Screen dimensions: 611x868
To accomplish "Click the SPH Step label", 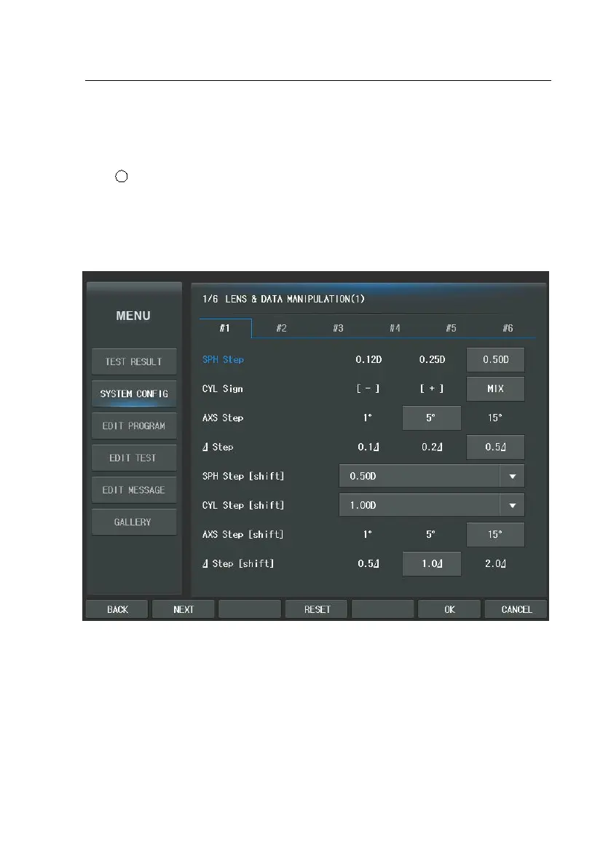I will pyautogui.click(x=223, y=360).
